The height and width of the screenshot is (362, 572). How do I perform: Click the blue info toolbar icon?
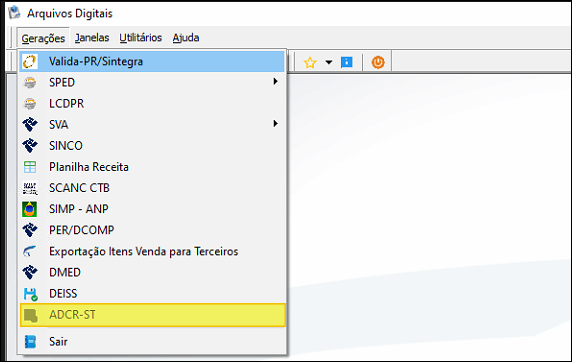(x=347, y=62)
